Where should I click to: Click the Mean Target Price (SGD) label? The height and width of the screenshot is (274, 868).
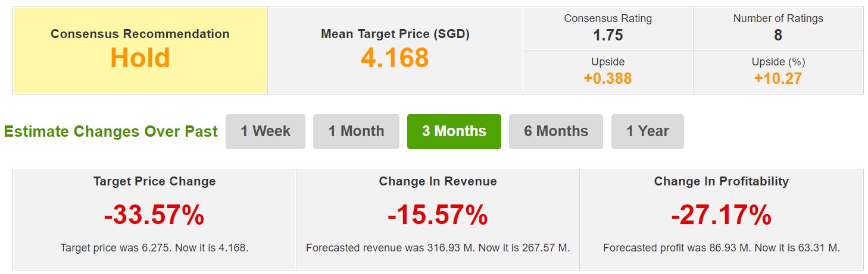(395, 34)
